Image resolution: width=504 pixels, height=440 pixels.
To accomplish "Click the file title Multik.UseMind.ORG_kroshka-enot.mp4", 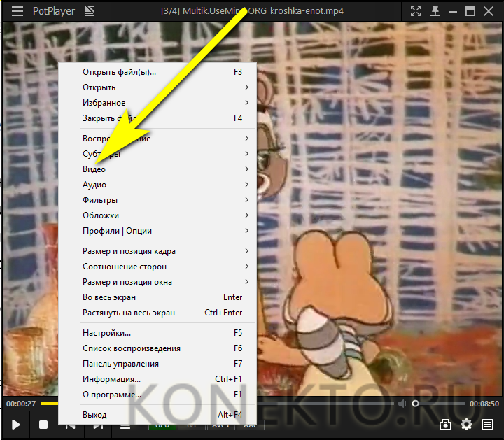I will (263, 11).
